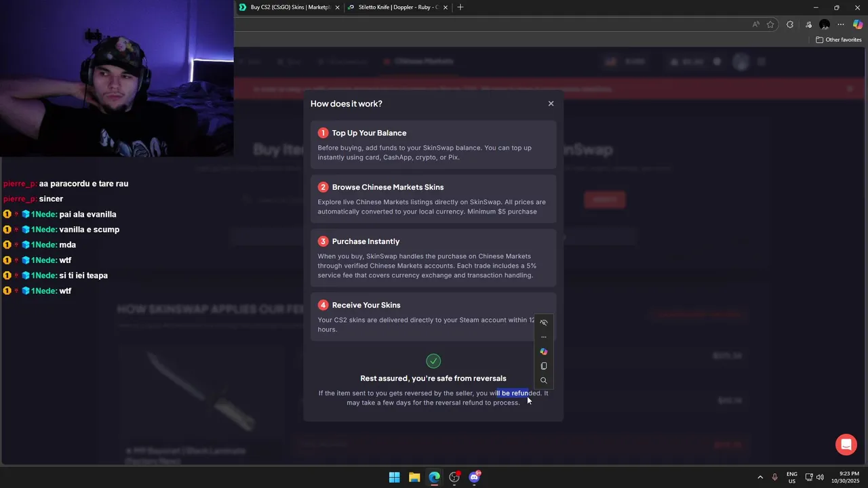
Task: Click the Copilot icon in the selection mini menu
Action: coord(543,352)
